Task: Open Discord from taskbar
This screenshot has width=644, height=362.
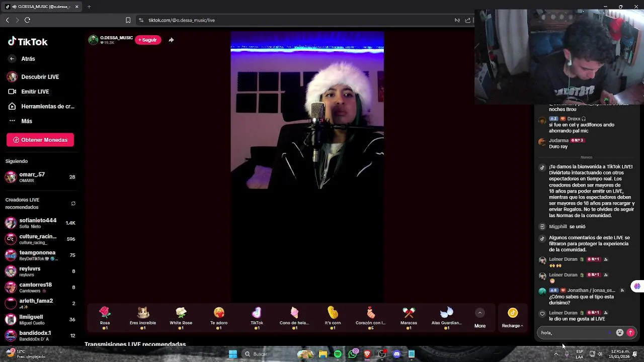Action: [x=396, y=354]
